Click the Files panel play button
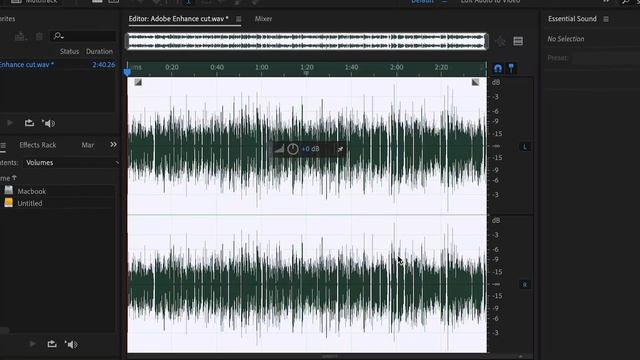 [x=10, y=123]
